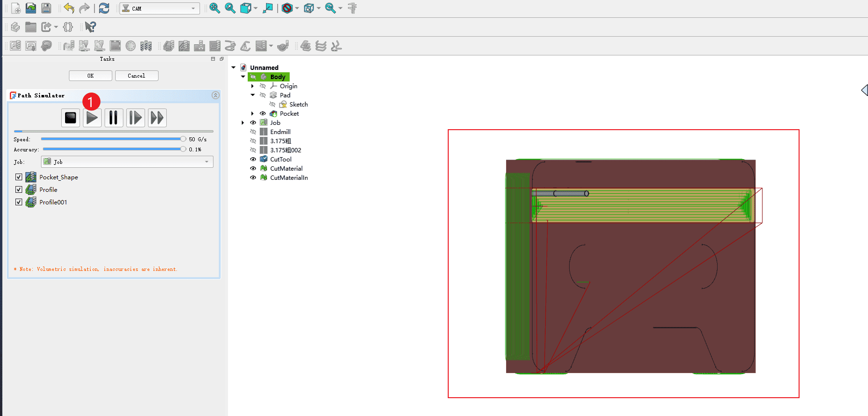Stop the path simulation

pyautogui.click(x=70, y=118)
